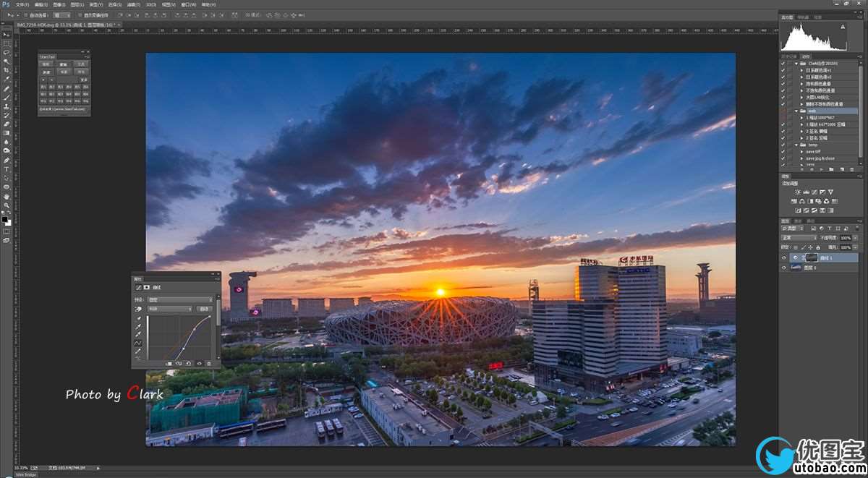Switch to the 导航器 navigator tab
Screen dimensions: 868x478
click(x=803, y=17)
